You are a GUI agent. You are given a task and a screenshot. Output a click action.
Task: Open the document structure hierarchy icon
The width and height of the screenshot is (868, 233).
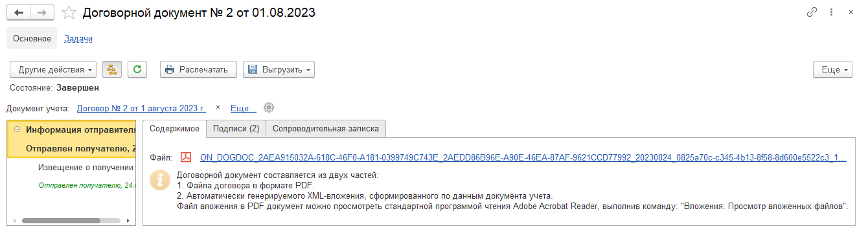[111, 69]
